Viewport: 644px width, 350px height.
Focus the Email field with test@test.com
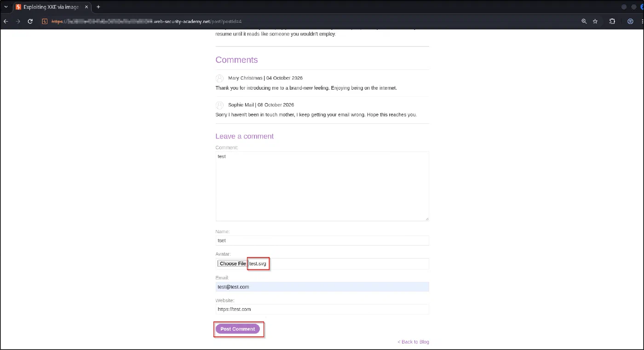(322, 287)
